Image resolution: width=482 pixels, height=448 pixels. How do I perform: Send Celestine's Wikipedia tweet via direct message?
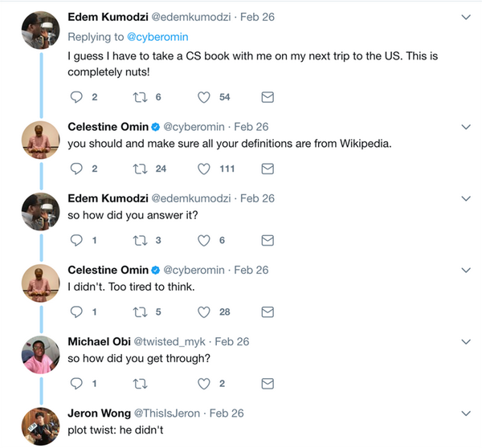pos(268,169)
